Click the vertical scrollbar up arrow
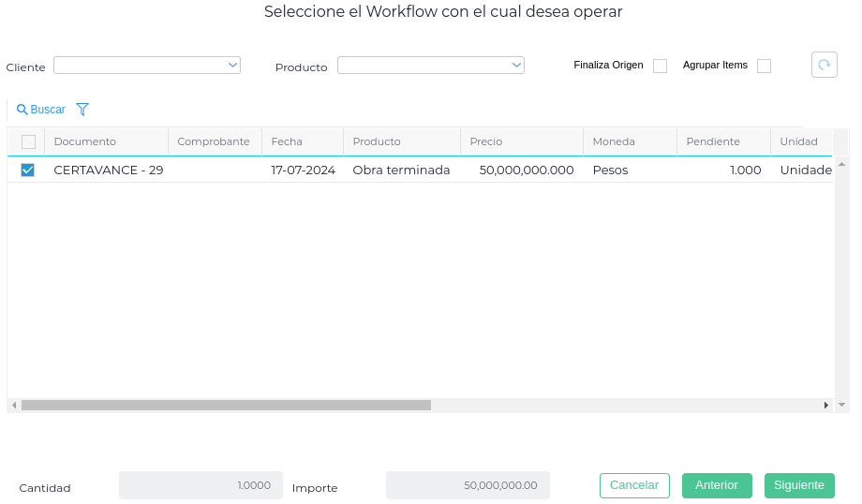The image size is (862, 504). click(x=841, y=164)
